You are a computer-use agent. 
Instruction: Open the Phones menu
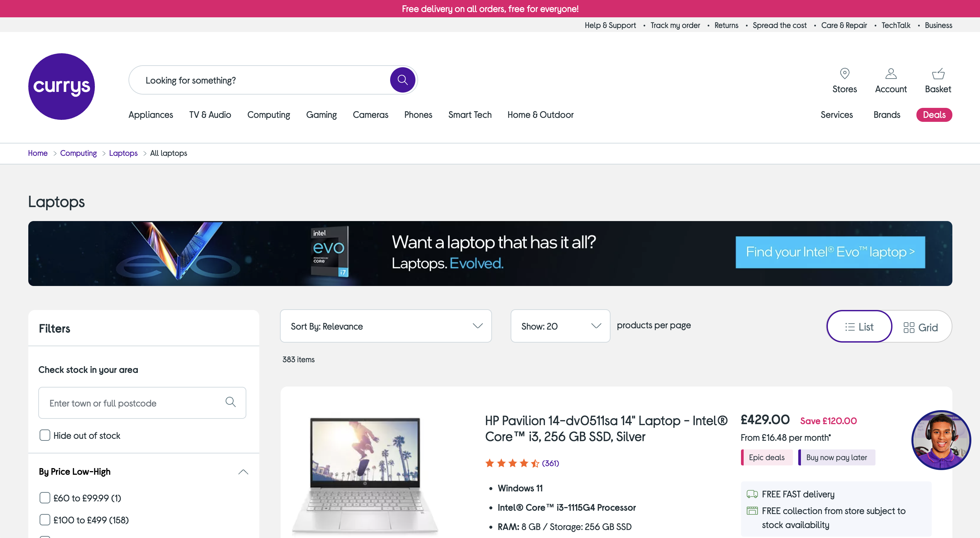(418, 115)
